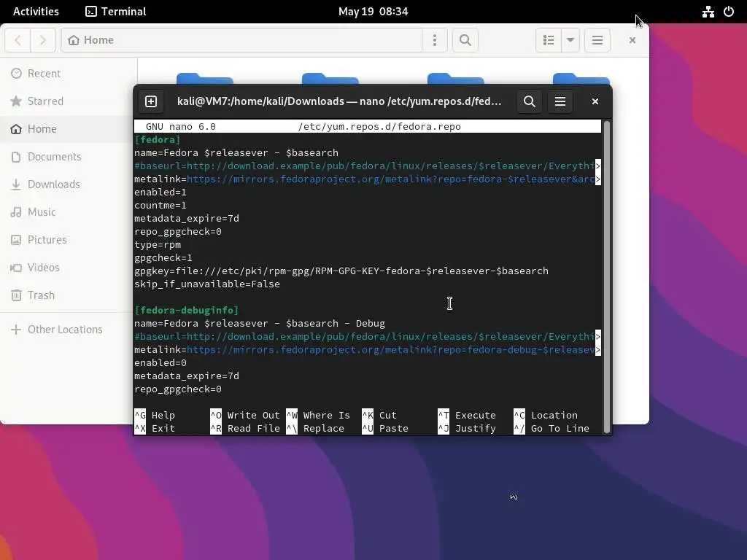Open Files main hamburger menu
This screenshot has width=747, height=560.
point(597,40)
